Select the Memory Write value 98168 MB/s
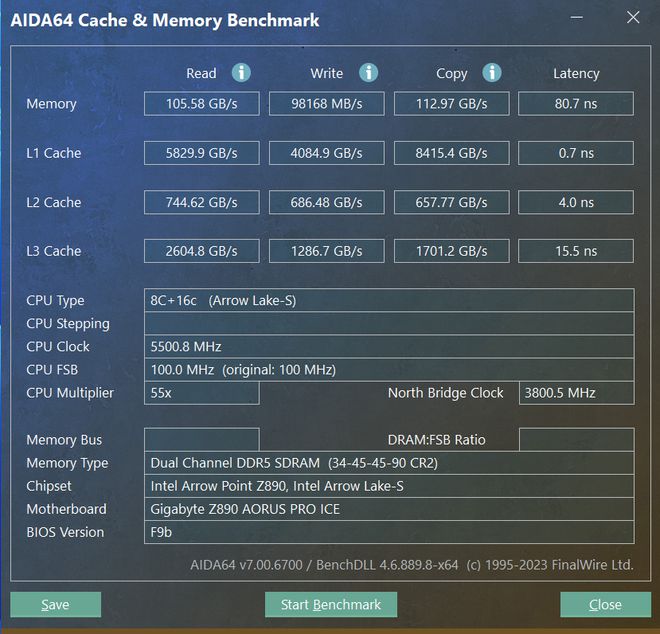660x634 pixels. pos(327,104)
